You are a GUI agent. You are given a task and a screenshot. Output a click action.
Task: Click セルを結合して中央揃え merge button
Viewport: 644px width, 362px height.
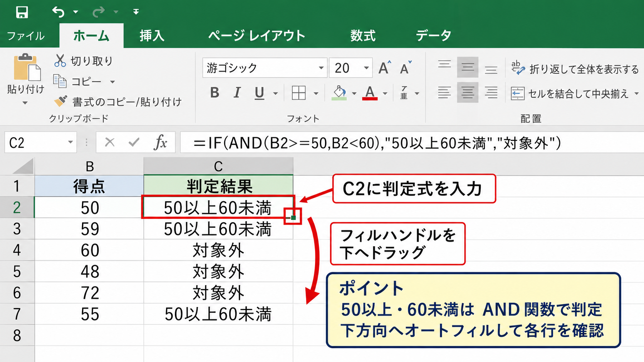coord(569,93)
